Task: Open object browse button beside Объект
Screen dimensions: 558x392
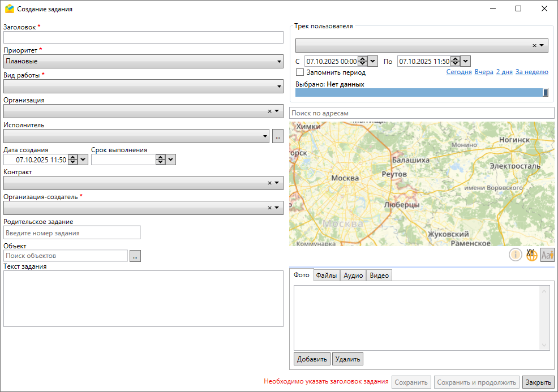Action: (135, 256)
